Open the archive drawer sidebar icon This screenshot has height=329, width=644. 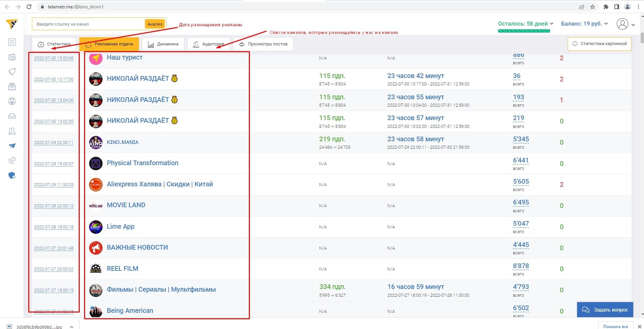[x=12, y=86]
